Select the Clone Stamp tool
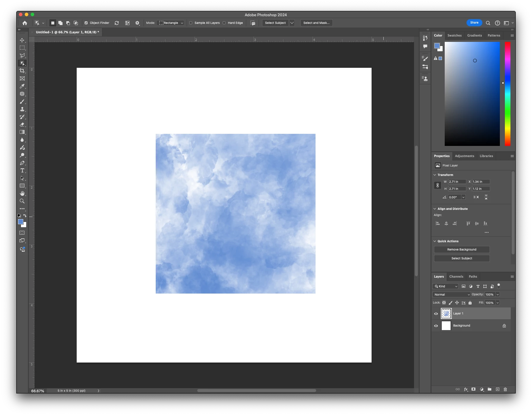The image size is (532, 415). point(22,109)
